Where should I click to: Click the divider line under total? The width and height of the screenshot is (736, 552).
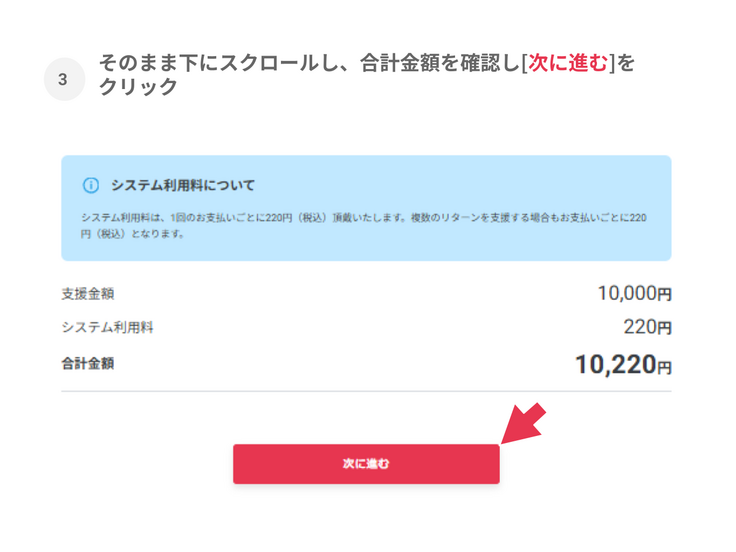tap(366, 391)
